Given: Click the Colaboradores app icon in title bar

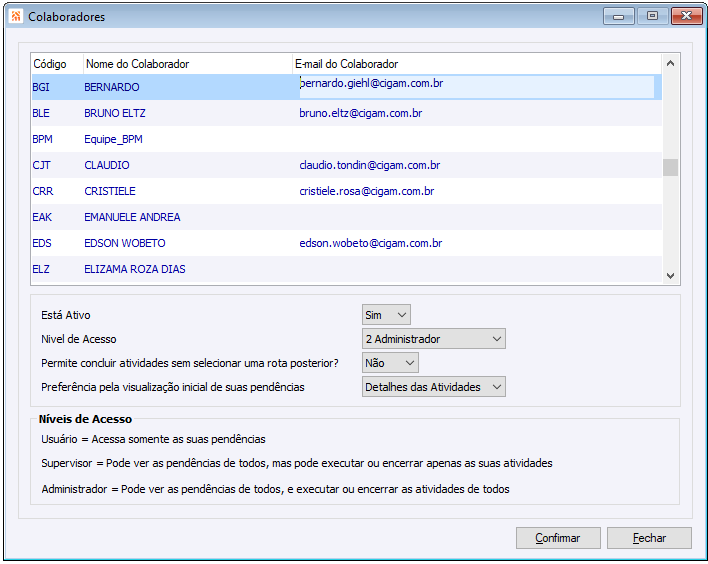Looking at the screenshot, I should 16,17.
